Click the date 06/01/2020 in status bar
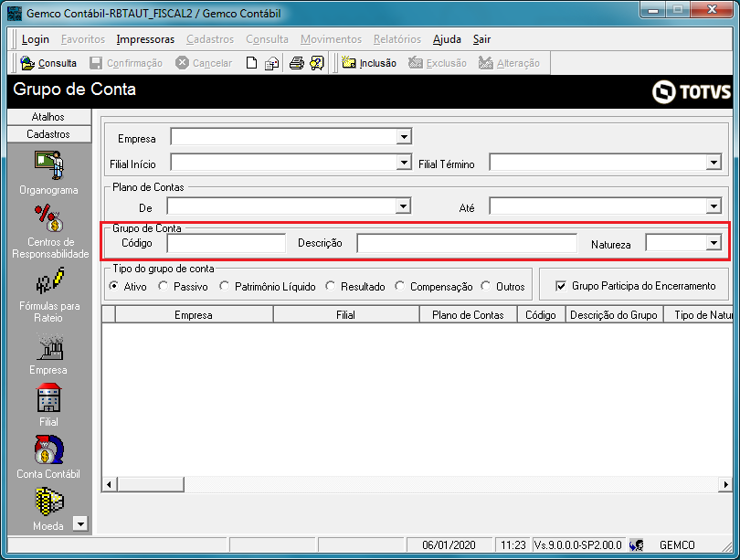The image size is (740, 560). [449, 544]
